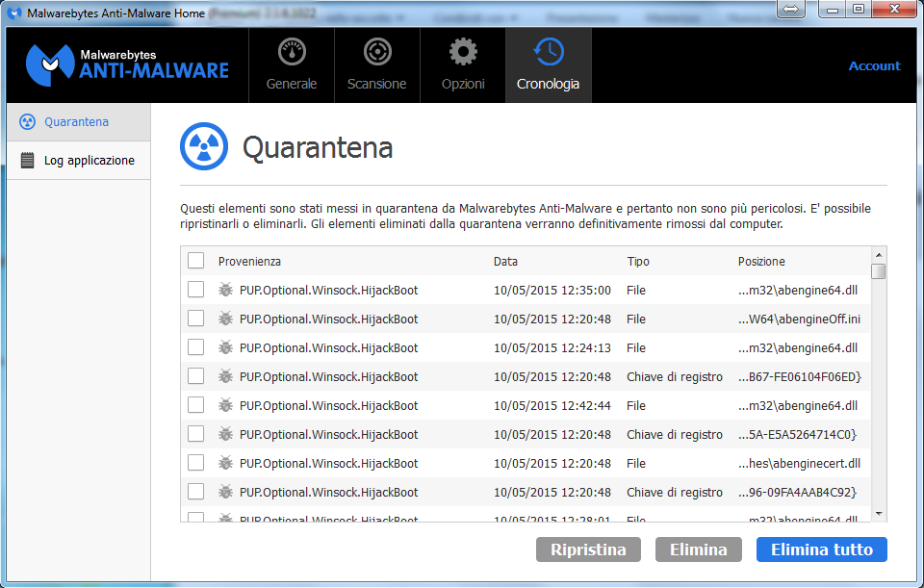The image size is (924, 588).
Task: Select the checkbox for the 12:24:13 entry
Action: pos(195,347)
